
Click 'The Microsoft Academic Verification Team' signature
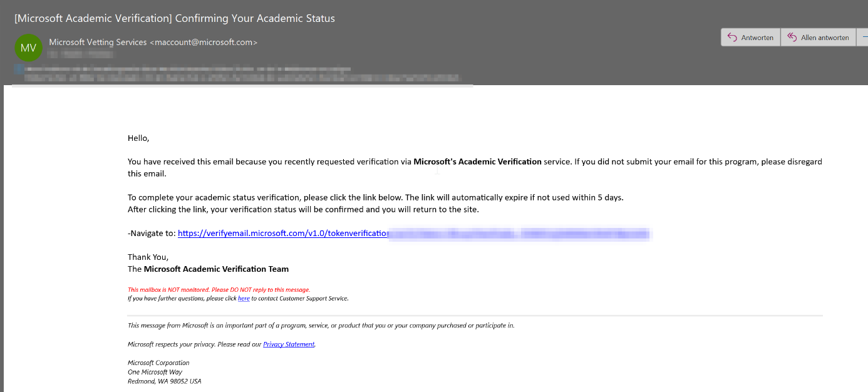pos(208,269)
